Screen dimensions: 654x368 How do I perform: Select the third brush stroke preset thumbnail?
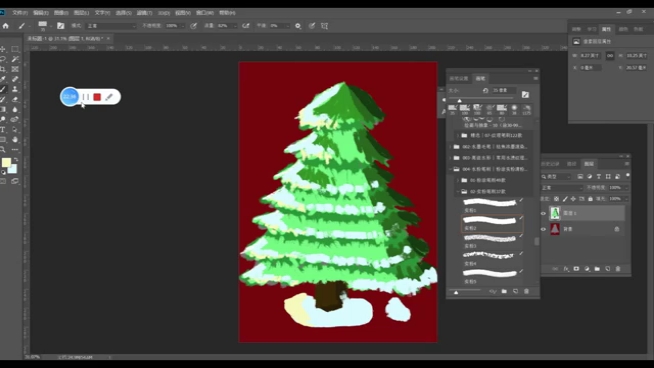tap(490, 238)
